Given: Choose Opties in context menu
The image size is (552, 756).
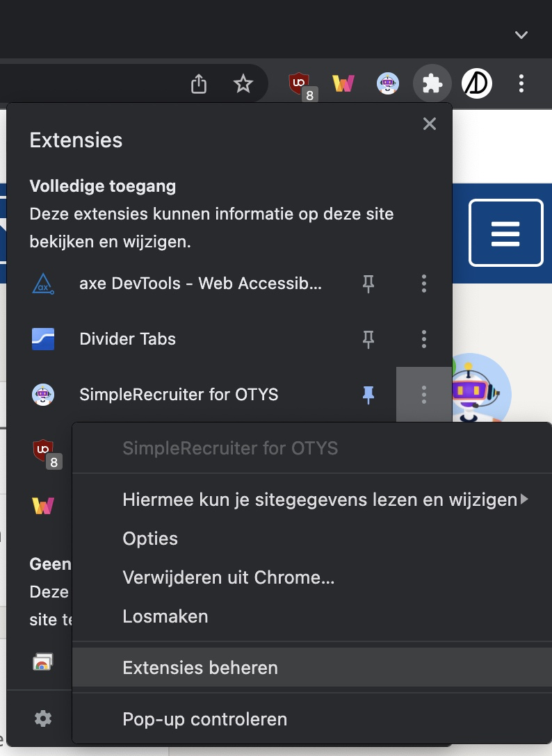Looking at the screenshot, I should pyautogui.click(x=311, y=539).
